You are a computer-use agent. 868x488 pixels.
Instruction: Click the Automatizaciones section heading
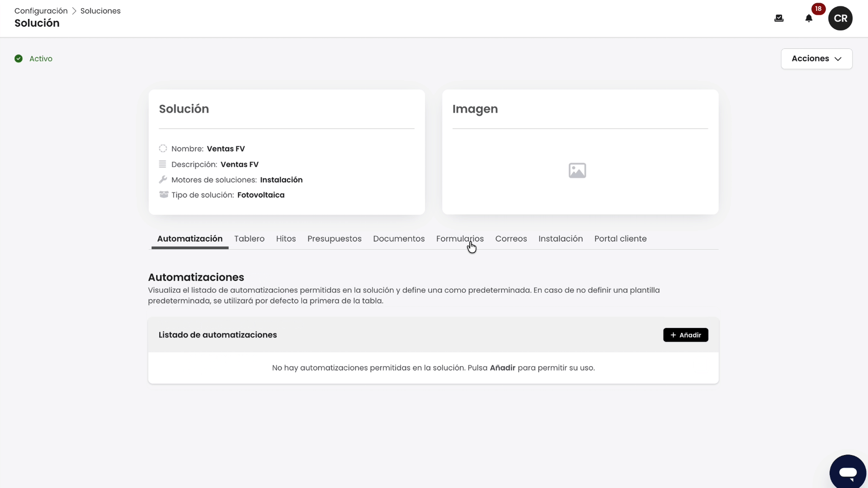[196, 277]
